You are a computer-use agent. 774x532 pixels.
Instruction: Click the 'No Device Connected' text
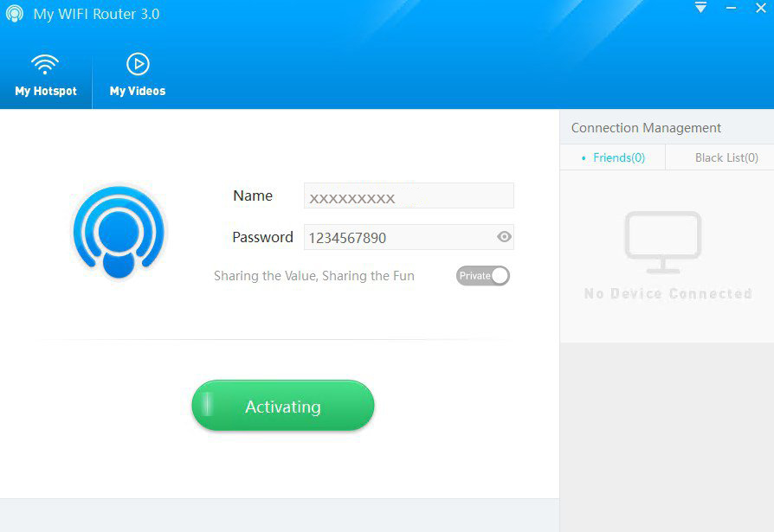pos(668,293)
